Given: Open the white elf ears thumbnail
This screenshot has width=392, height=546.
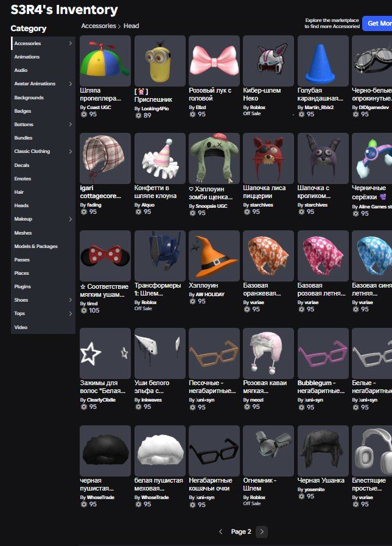Looking at the screenshot, I should [x=159, y=353].
